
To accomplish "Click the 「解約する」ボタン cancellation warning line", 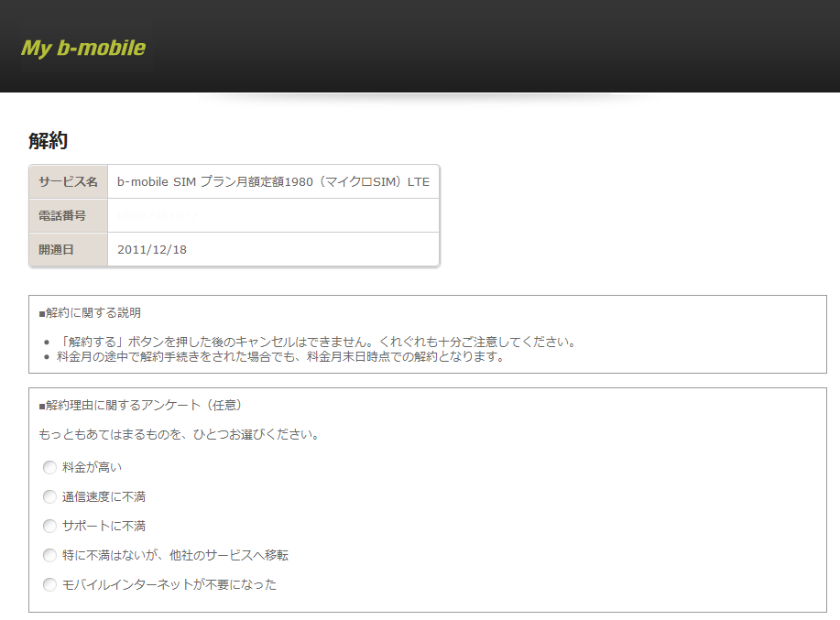I will click(x=318, y=343).
